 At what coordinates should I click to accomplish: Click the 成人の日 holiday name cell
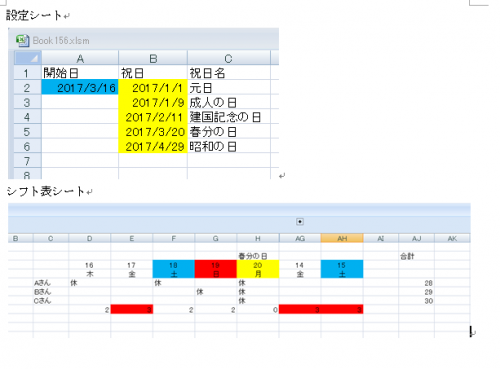pyautogui.click(x=229, y=102)
